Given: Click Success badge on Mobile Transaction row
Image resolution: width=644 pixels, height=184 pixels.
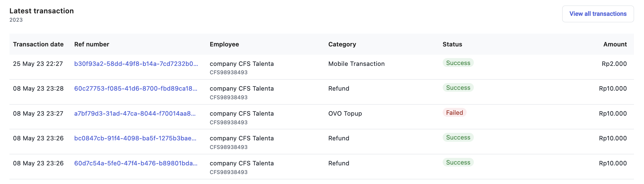Looking at the screenshot, I should pyautogui.click(x=458, y=63).
